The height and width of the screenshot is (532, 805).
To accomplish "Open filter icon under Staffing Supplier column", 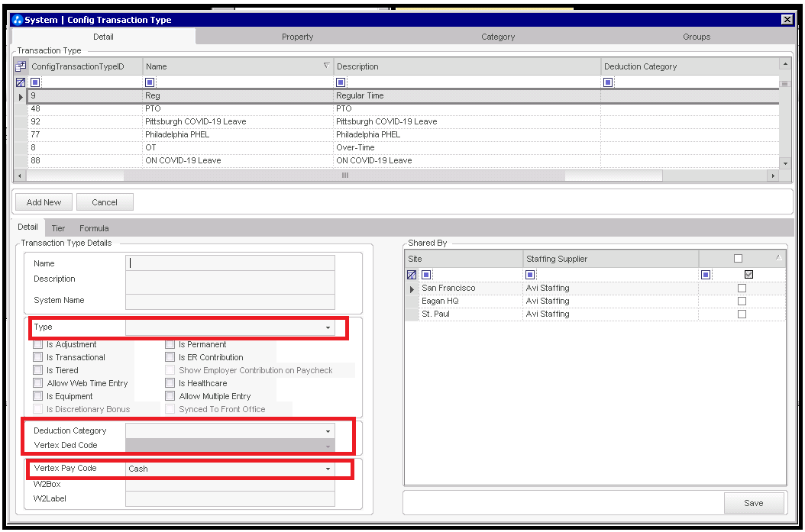I will coord(530,275).
